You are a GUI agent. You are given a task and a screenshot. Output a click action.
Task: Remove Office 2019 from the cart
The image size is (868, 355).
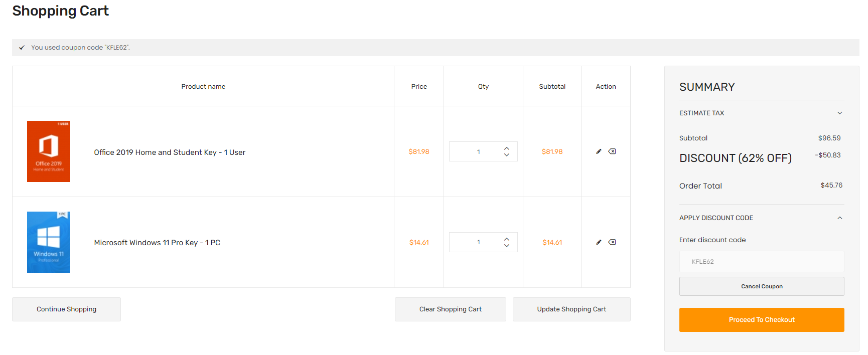pyautogui.click(x=612, y=151)
